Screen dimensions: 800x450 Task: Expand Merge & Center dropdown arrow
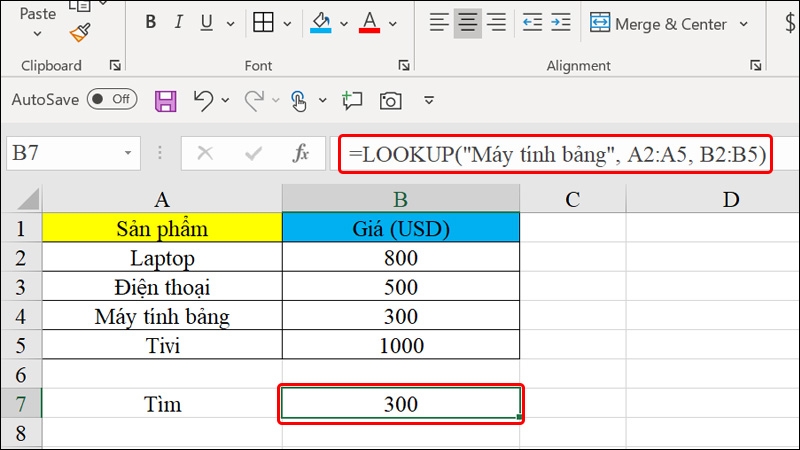[743, 24]
